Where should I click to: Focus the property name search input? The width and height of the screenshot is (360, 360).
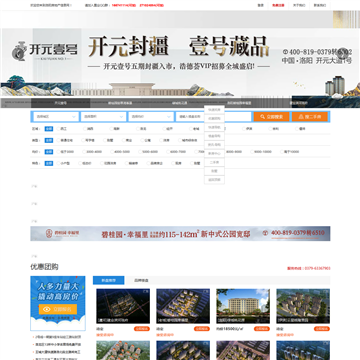[x=213, y=117]
